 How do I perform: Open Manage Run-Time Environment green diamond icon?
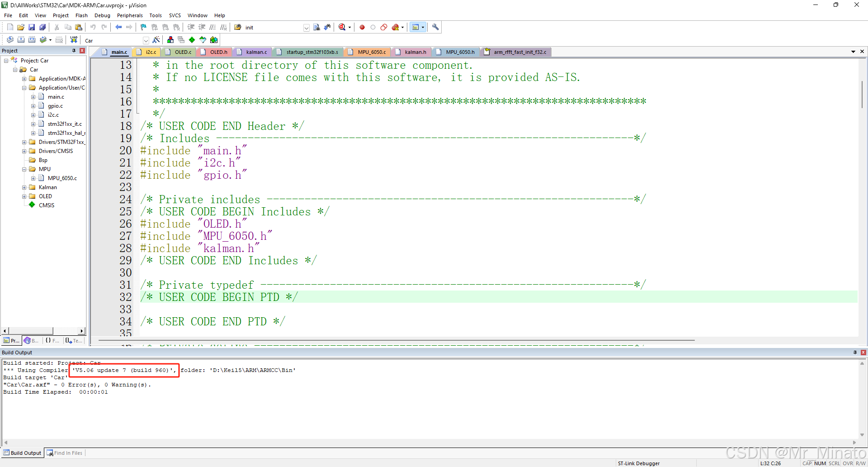[192, 40]
